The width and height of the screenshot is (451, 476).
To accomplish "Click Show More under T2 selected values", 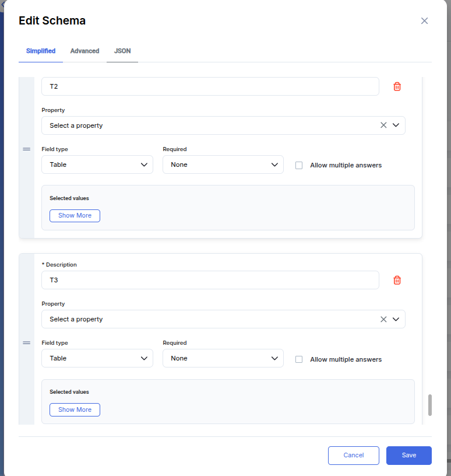I will click(x=75, y=216).
